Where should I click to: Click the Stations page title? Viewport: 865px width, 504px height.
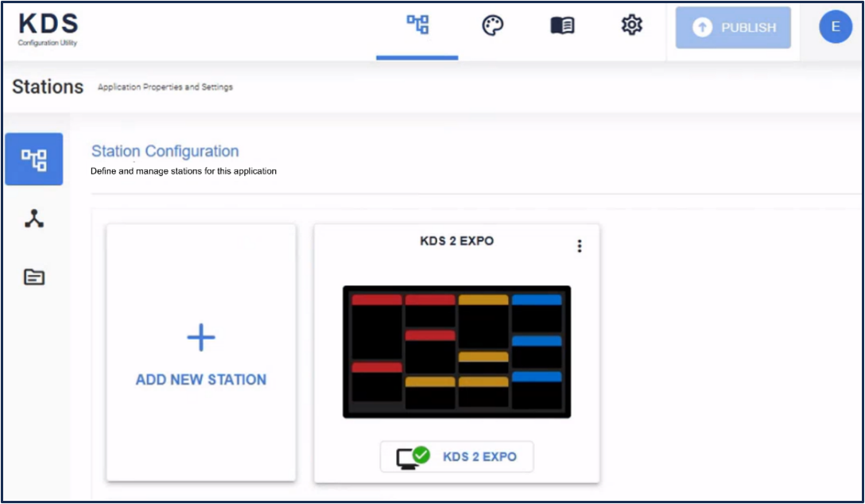pos(48,87)
